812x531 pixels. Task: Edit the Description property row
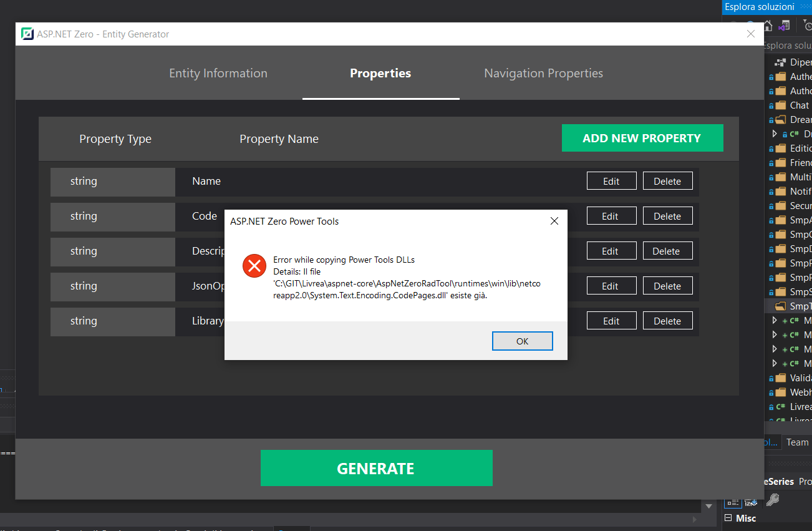tap(611, 251)
